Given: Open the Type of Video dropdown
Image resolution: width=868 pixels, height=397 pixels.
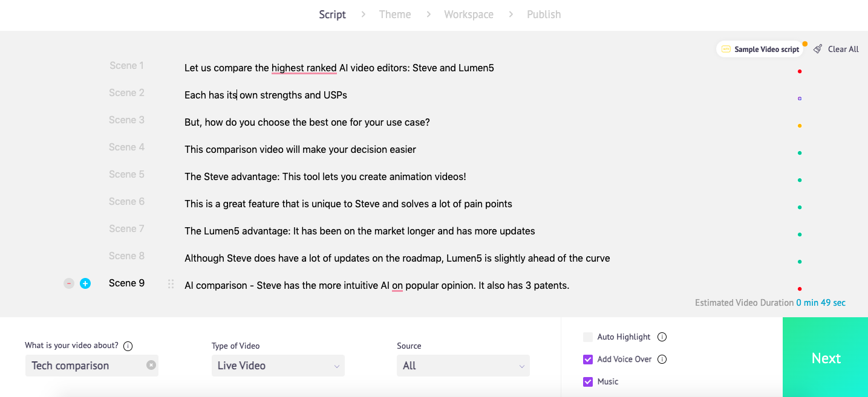Looking at the screenshot, I should coord(278,365).
